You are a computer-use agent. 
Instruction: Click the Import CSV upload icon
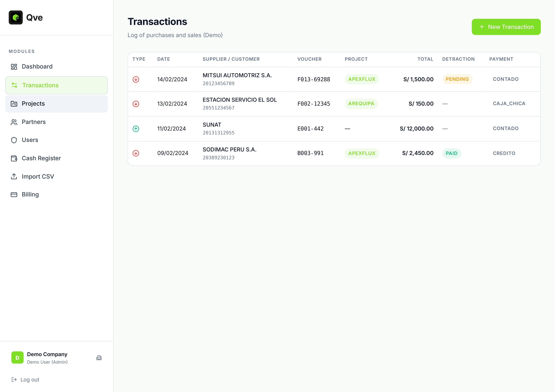14,176
